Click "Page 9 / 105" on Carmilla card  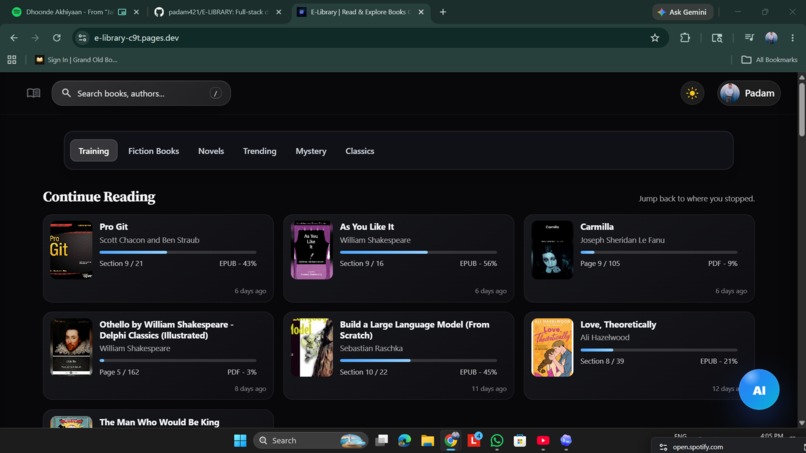pyautogui.click(x=600, y=263)
